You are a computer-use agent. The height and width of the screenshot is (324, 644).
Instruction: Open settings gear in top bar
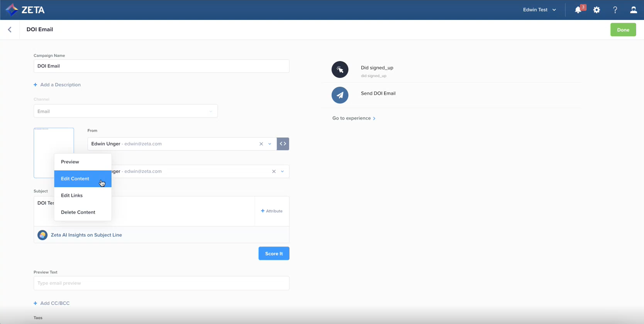(x=597, y=10)
